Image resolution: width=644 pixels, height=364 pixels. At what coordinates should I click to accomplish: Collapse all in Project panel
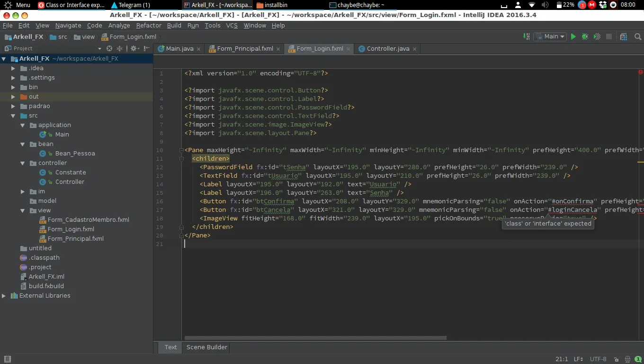119,48
